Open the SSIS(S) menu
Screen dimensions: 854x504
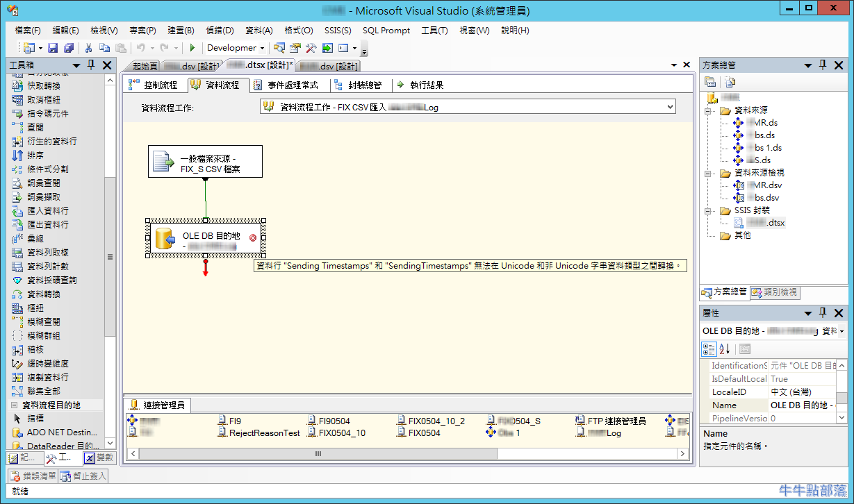(x=338, y=31)
